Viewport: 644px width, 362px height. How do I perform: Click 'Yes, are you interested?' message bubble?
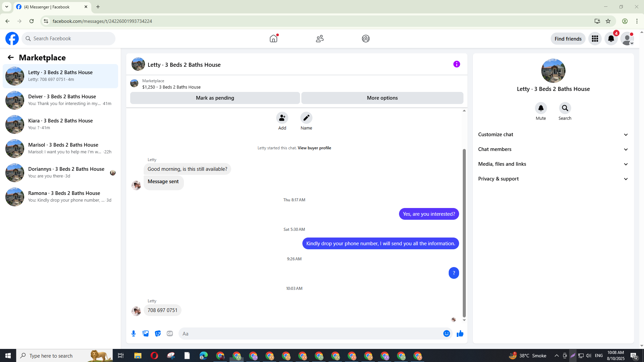(x=429, y=214)
